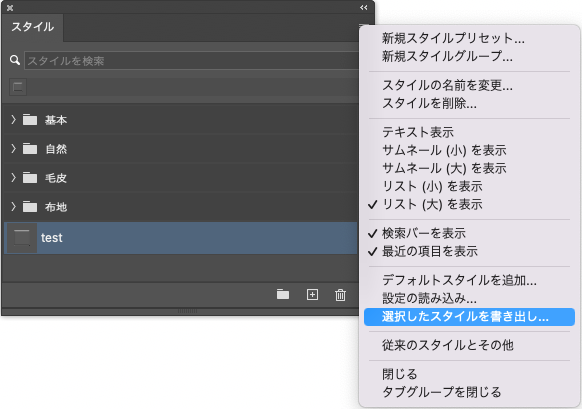Choose 新規スタイルプリセット... from menu
This screenshot has width=582, height=409.
(x=453, y=38)
